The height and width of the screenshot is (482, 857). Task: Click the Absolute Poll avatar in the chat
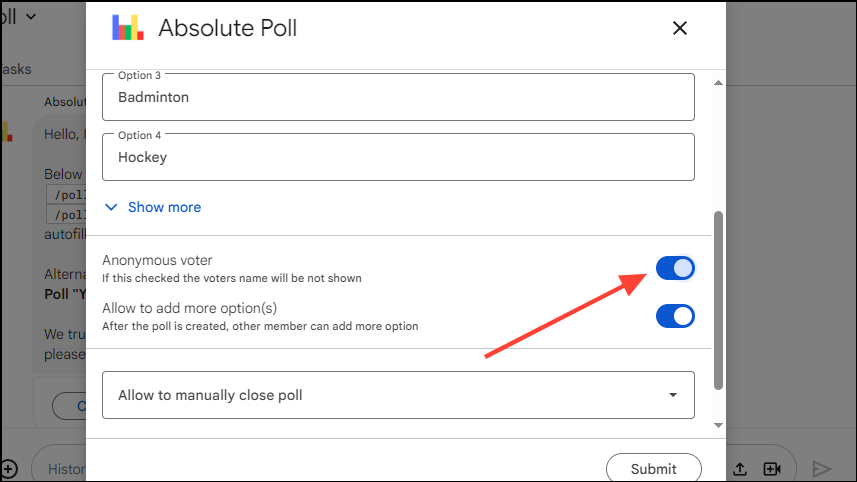coord(8,131)
